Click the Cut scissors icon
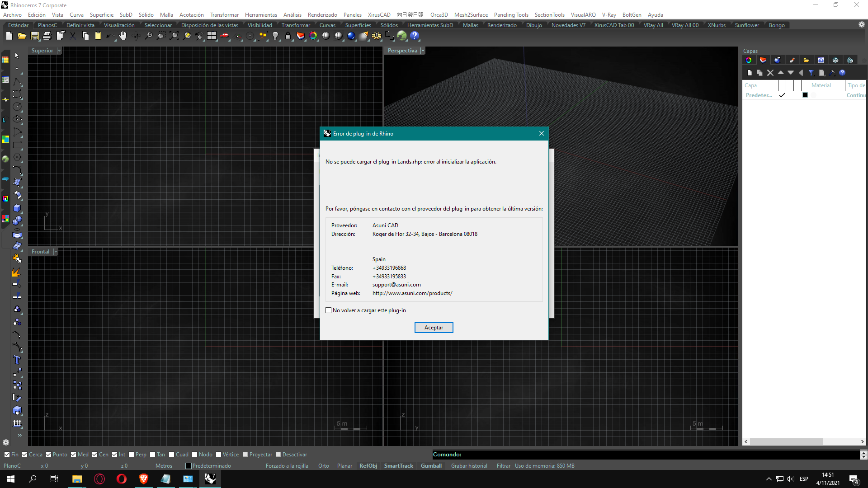The image size is (868, 488). click(x=72, y=36)
